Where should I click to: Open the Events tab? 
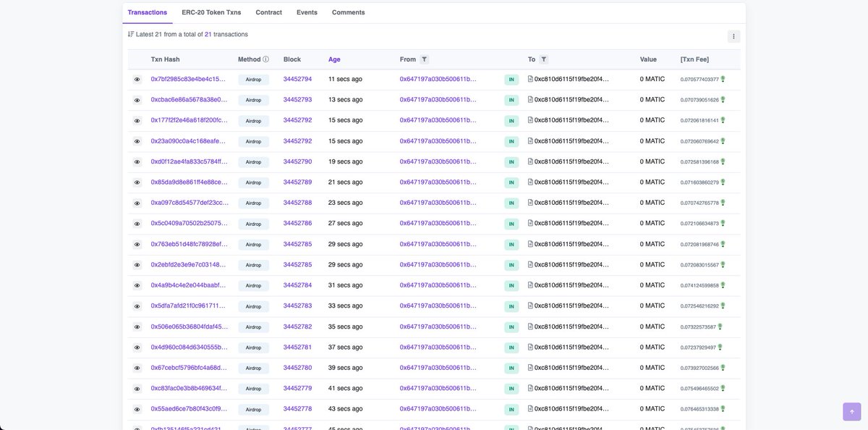point(307,12)
